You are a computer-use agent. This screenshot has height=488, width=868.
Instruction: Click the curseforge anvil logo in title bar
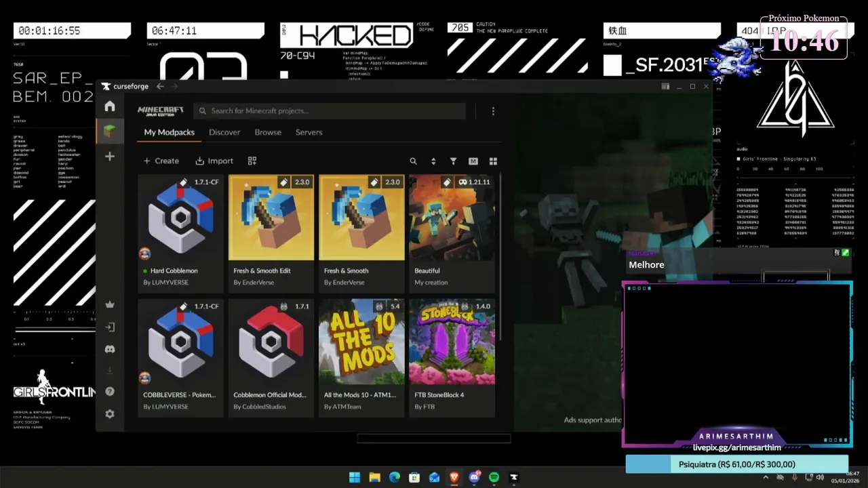pos(106,86)
